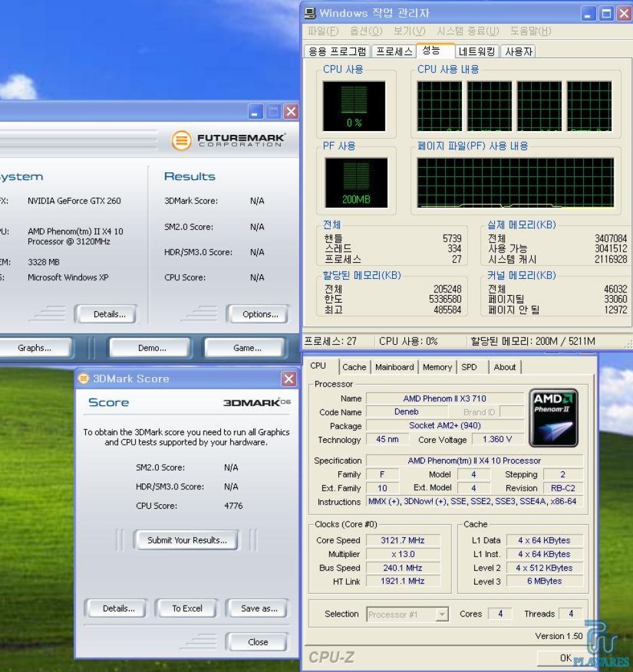Click the 3DMark Score window orange icon
This screenshot has width=633, height=672.
pyautogui.click(x=83, y=379)
